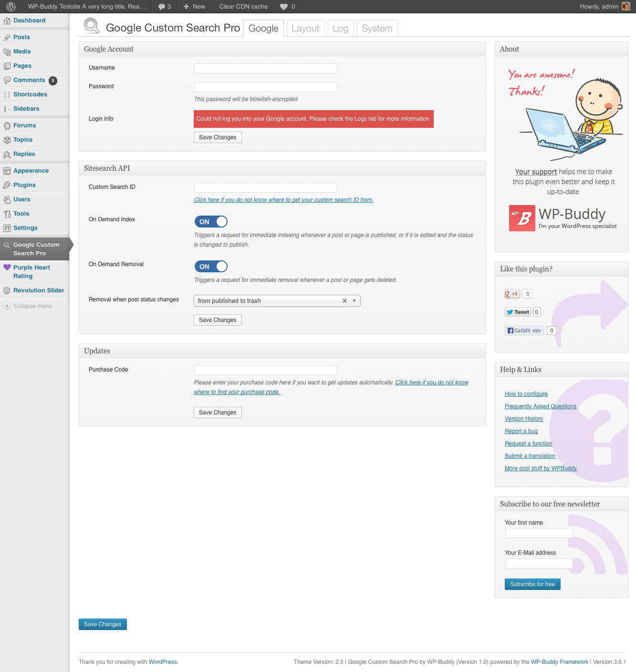Toggle the On Demand Index switch
Image resolution: width=636 pixels, height=672 pixels.
(x=211, y=222)
